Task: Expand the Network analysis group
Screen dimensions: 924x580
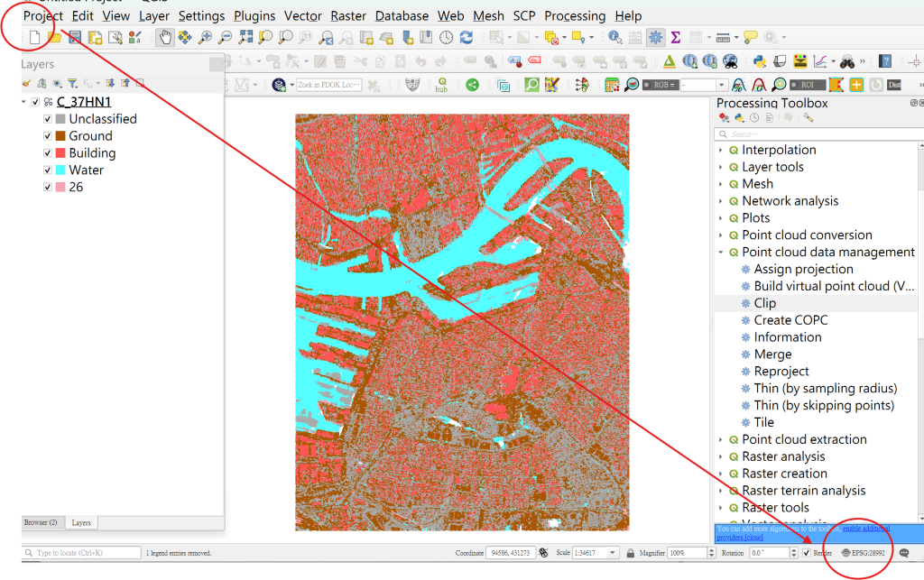Action: 721,201
